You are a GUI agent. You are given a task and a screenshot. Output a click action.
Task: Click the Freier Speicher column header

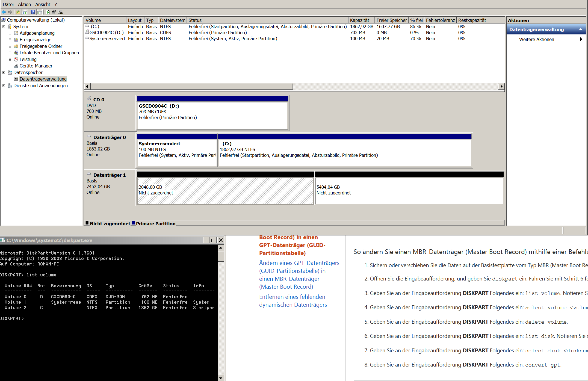coord(391,20)
